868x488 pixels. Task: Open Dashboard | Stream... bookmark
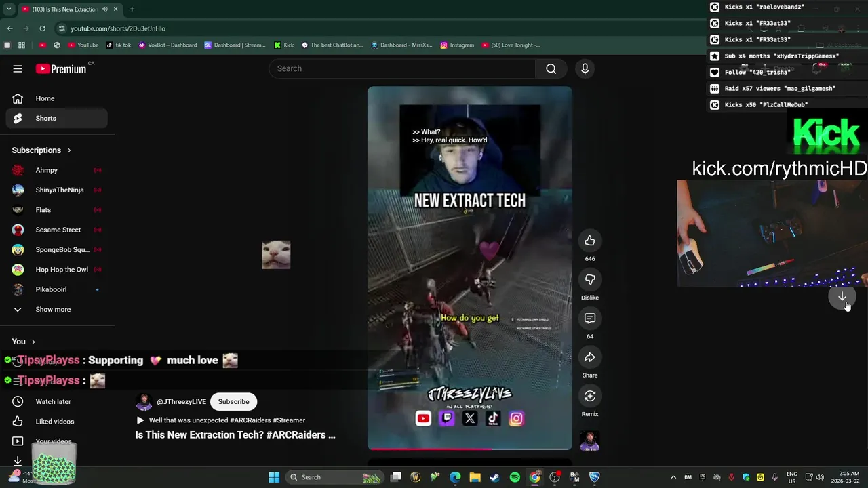(235, 45)
